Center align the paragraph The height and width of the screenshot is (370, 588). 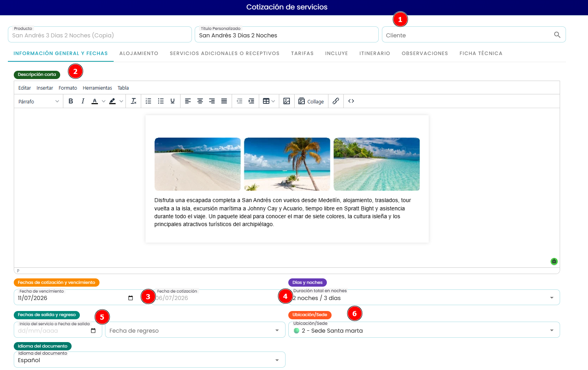[x=200, y=101]
